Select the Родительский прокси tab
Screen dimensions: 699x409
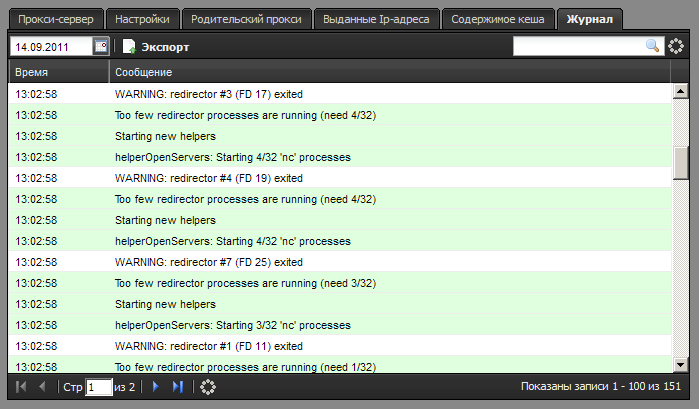pos(246,19)
